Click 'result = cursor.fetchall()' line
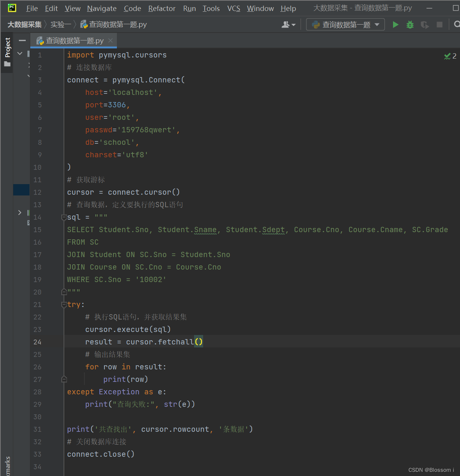The width and height of the screenshot is (460, 476). pyautogui.click(x=144, y=342)
